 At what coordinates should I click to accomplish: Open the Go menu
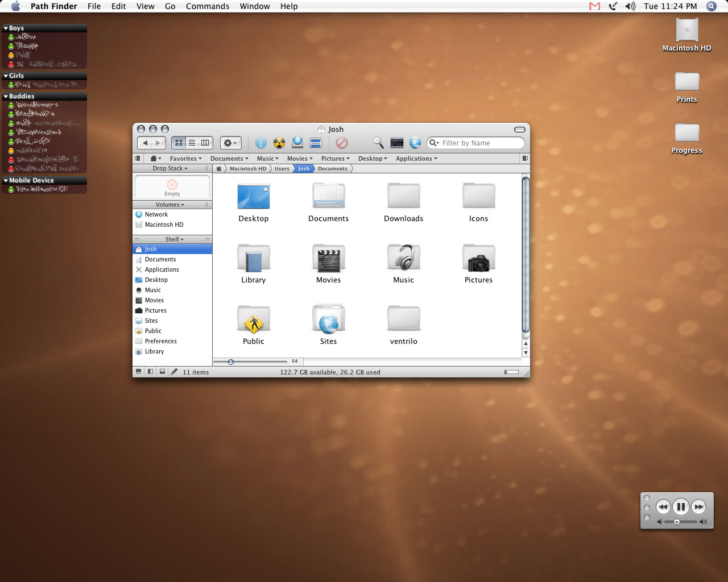point(170,6)
